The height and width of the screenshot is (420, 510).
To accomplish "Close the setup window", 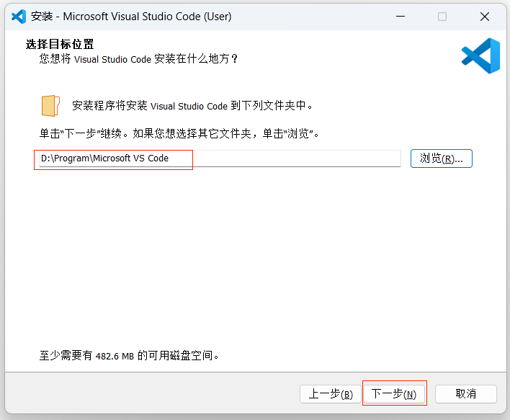I will [x=485, y=17].
